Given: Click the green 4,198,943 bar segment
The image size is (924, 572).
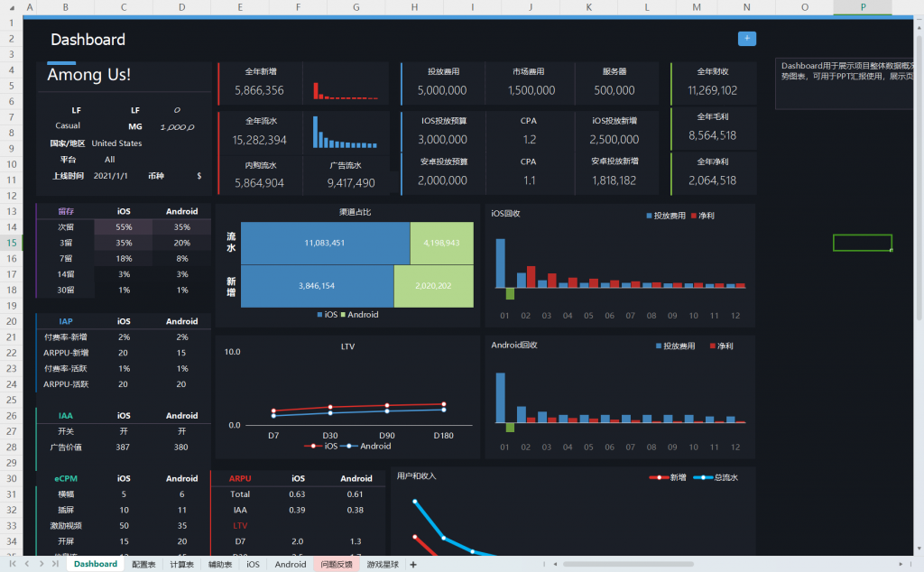Looking at the screenshot, I should click(x=442, y=243).
